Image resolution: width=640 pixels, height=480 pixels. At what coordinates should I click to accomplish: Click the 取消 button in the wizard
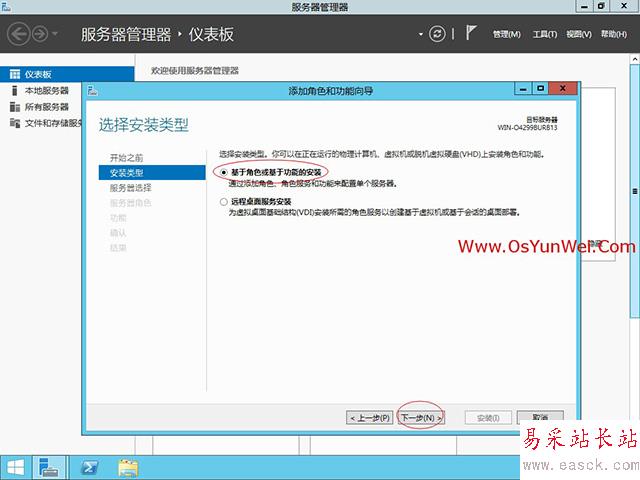pyautogui.click(x=540, y=418)
